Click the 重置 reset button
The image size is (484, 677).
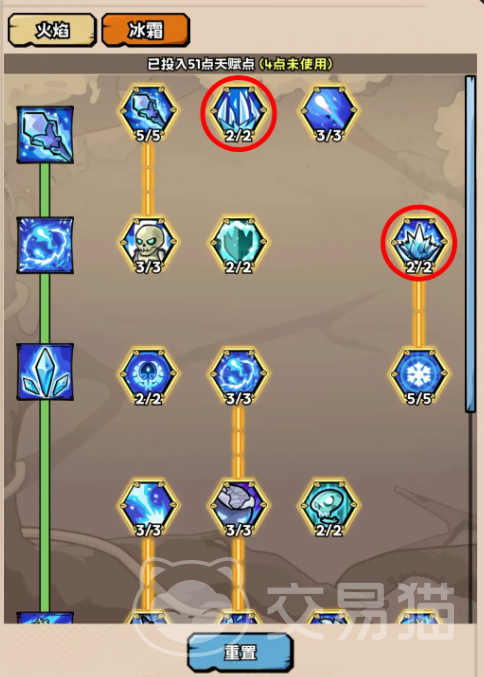point(240,652)
